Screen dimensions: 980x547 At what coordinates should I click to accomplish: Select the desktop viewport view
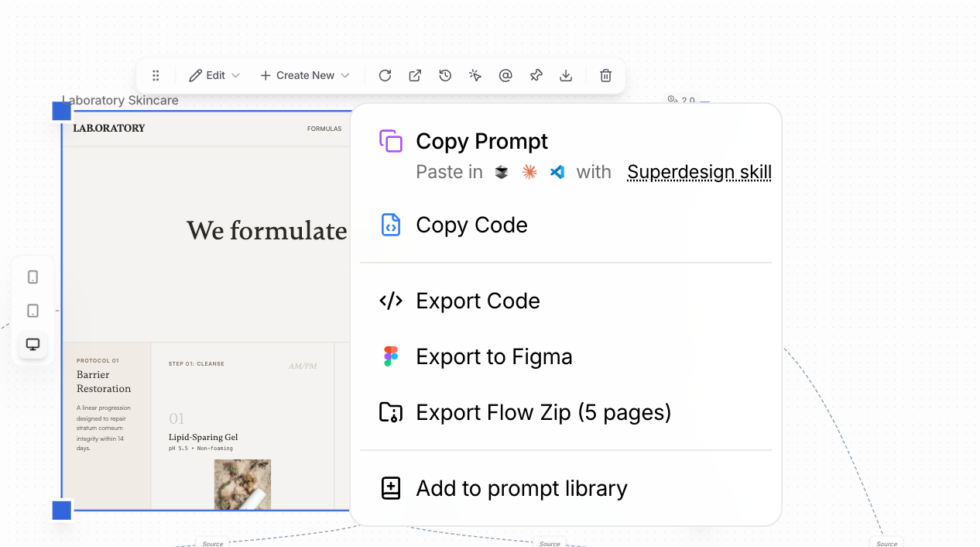pos(32,344)
